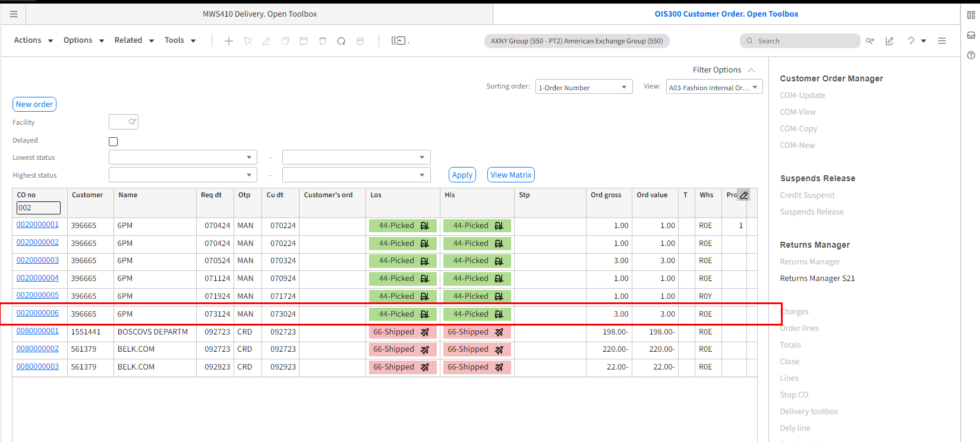Open the second Highest status dropdown
Image resolution: width=980 pixels, height=442 pixels.
[356, 175]
